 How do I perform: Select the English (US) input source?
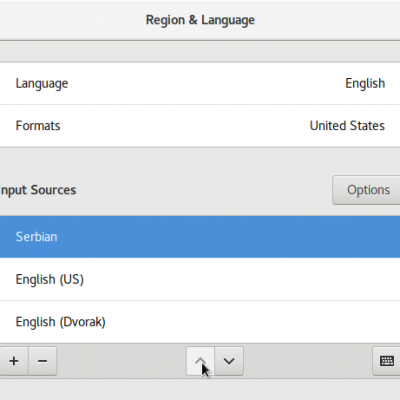click(x=200, y=279)
